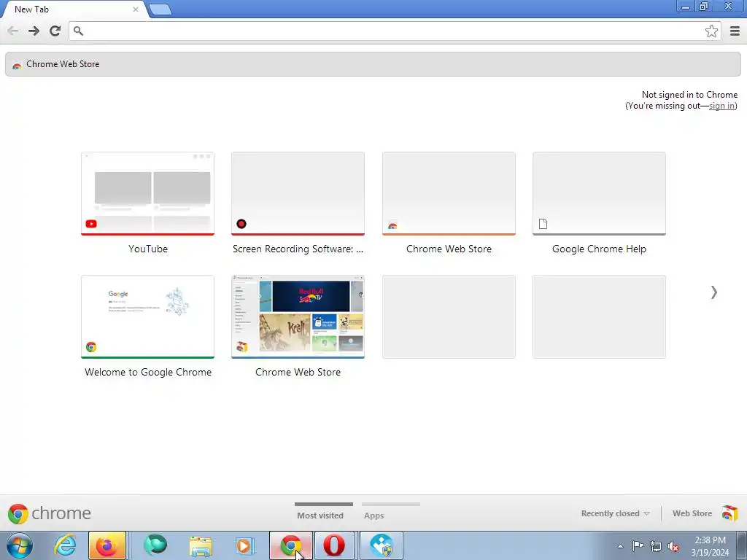Open the clock showing 2:38 PM
The image size is (747, 560).
point(710,545)
